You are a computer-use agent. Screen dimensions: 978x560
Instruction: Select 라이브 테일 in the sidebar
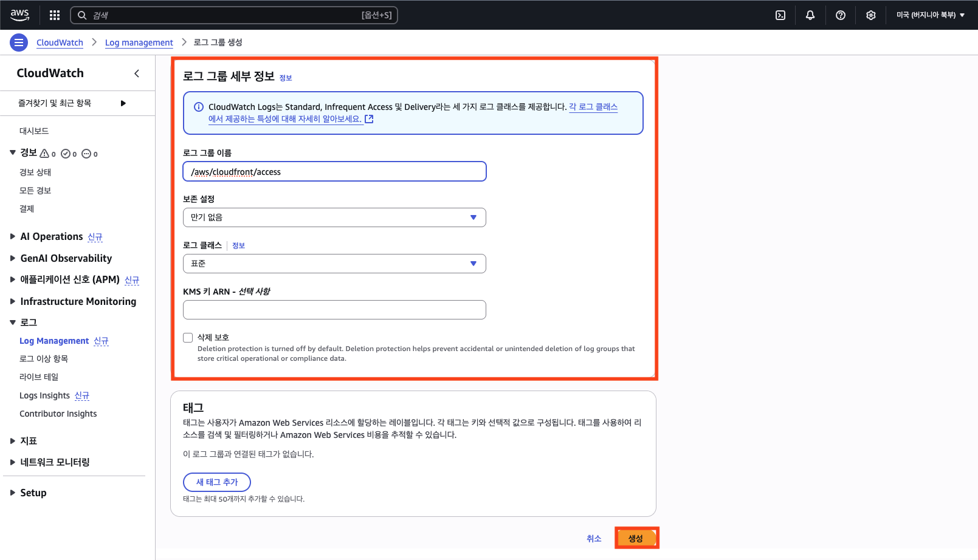pos(39,377)
